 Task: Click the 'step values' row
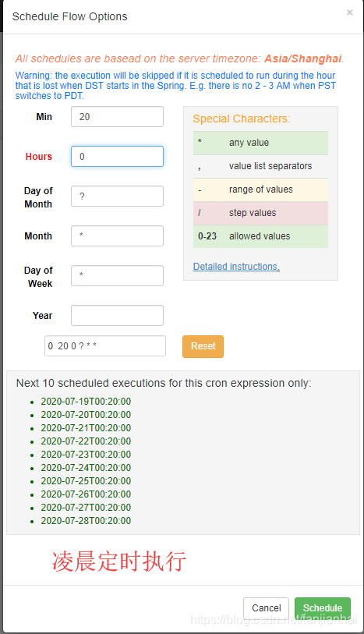tap(260, 213)
